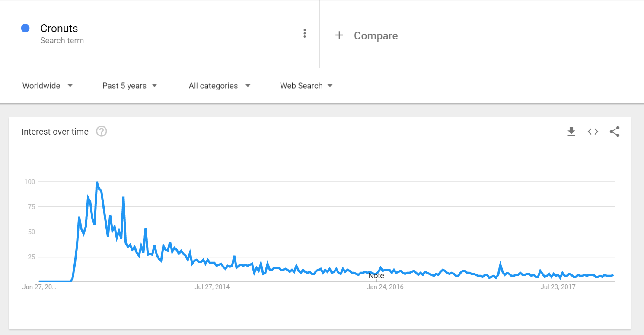Open the All categories dropdown

coord(220,86)
